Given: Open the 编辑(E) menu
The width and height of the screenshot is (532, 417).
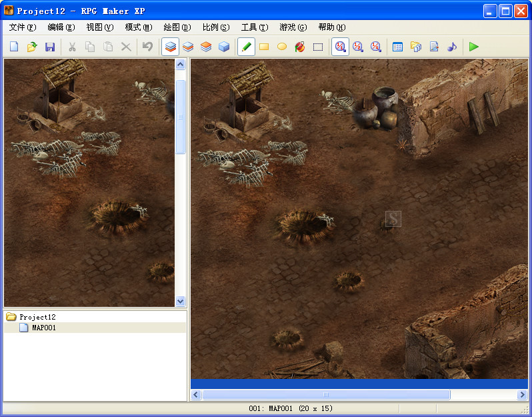Looking at the screenshot, I should (61, 27).
